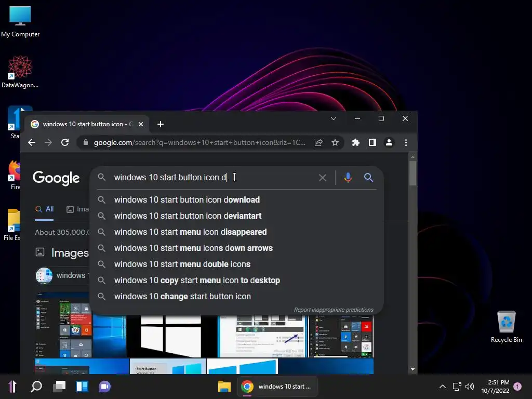
Task: Share this page via address bar icon
Action: 318,142
